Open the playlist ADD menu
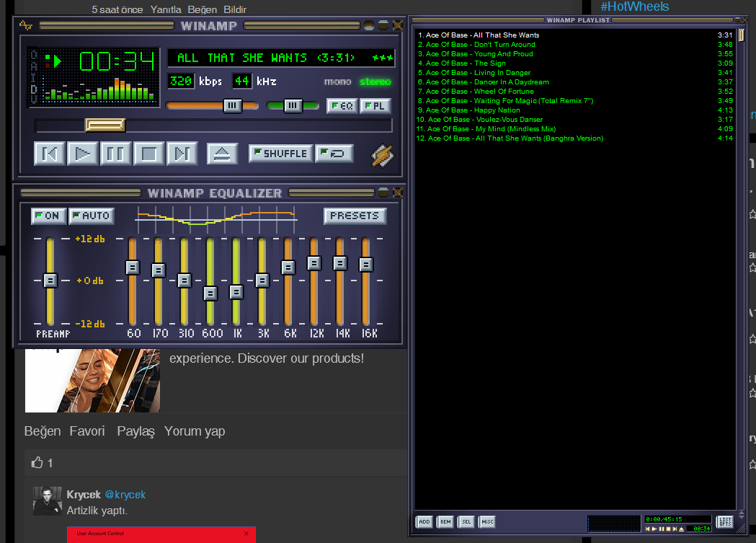756x543 pixels. tap(424, 522)
